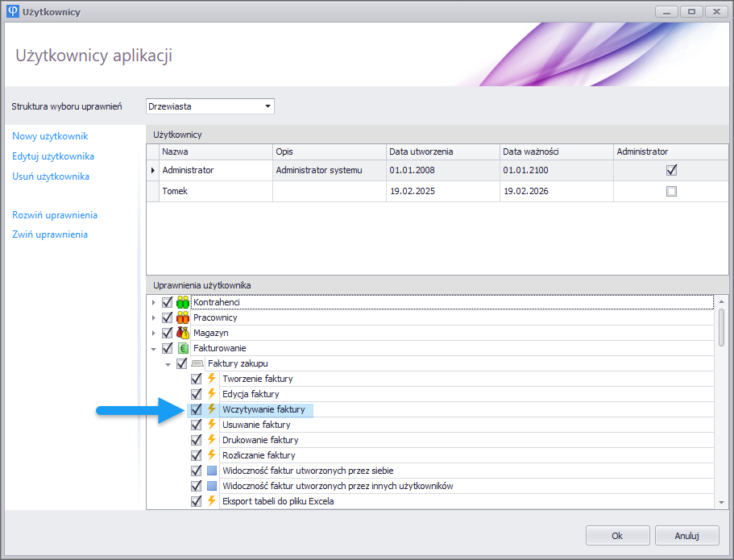734x560 pixels.
Task: Click the Magazyn icon in permissions tree
Action: (183, 333)
